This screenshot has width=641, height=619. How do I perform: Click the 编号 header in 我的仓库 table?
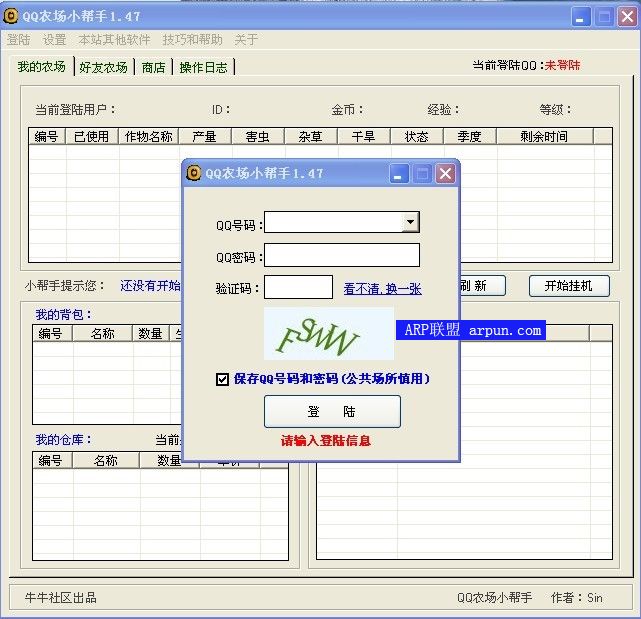[52, 460]
